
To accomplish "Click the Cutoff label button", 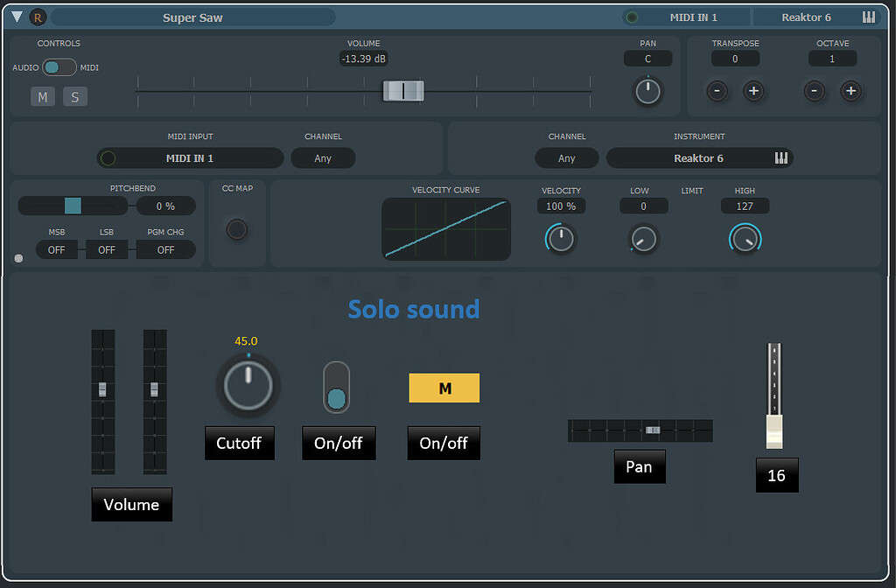I will (239, 443).
